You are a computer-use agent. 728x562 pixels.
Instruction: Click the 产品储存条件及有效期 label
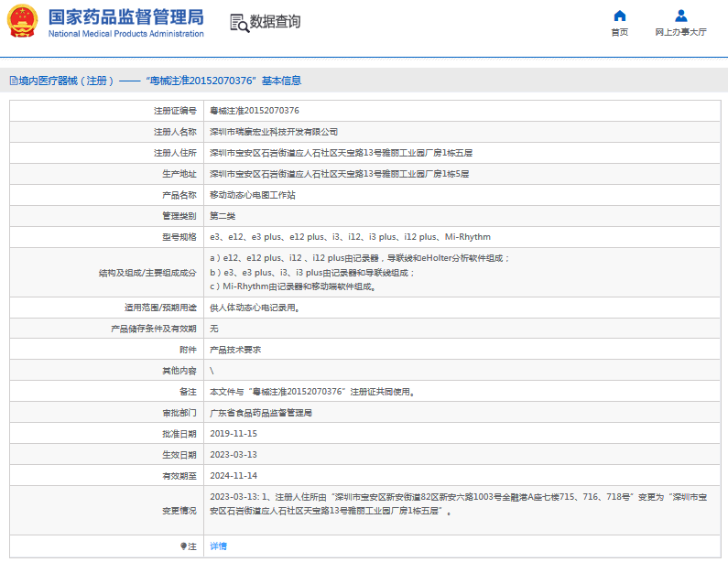(x=154, y=329)
